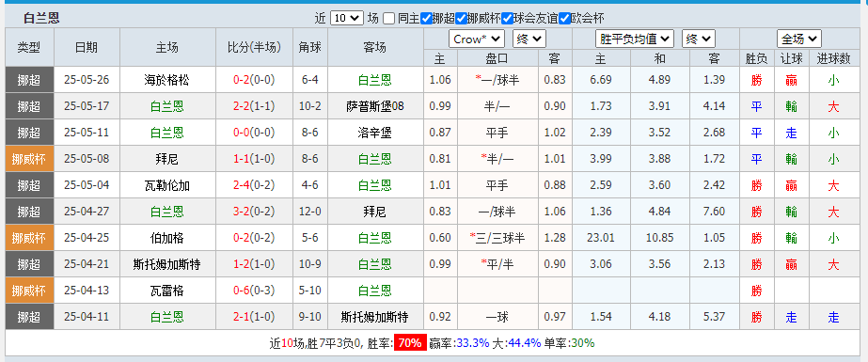Click the 让球 column header
Screen dimensions: 868x362
pyautogui.click(x=791, y=58)
